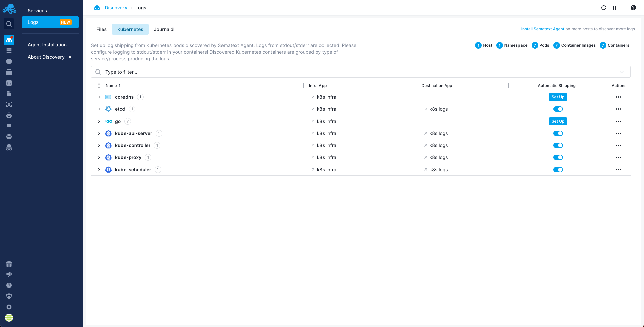Screen dimensions: 644x327
Task: Open the team members icon
Action: (9, 296)
